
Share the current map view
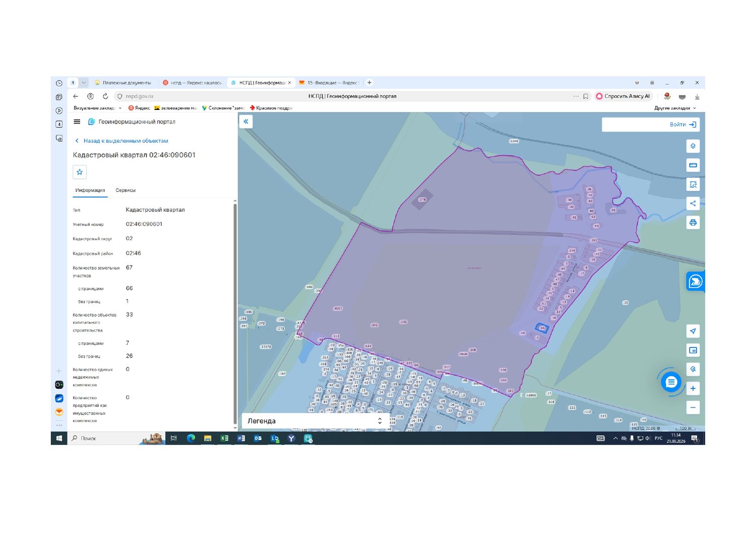point(693,204)
